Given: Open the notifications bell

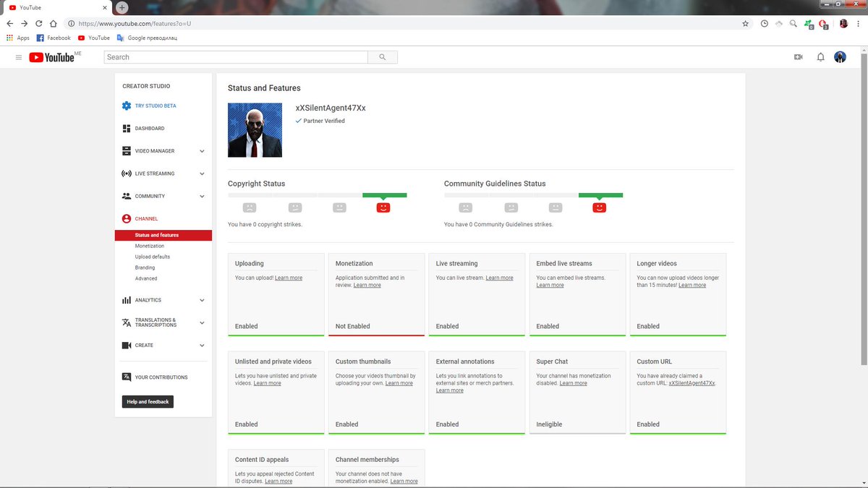Looking at the screenshot, I should [820, 57].
